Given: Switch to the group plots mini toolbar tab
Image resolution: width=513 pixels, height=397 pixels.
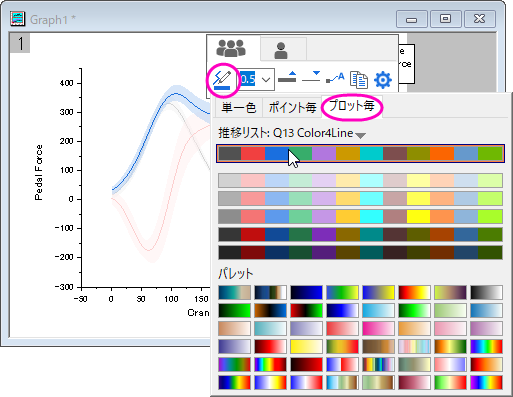Looking at the screenshot, I should tap(231, 49).
